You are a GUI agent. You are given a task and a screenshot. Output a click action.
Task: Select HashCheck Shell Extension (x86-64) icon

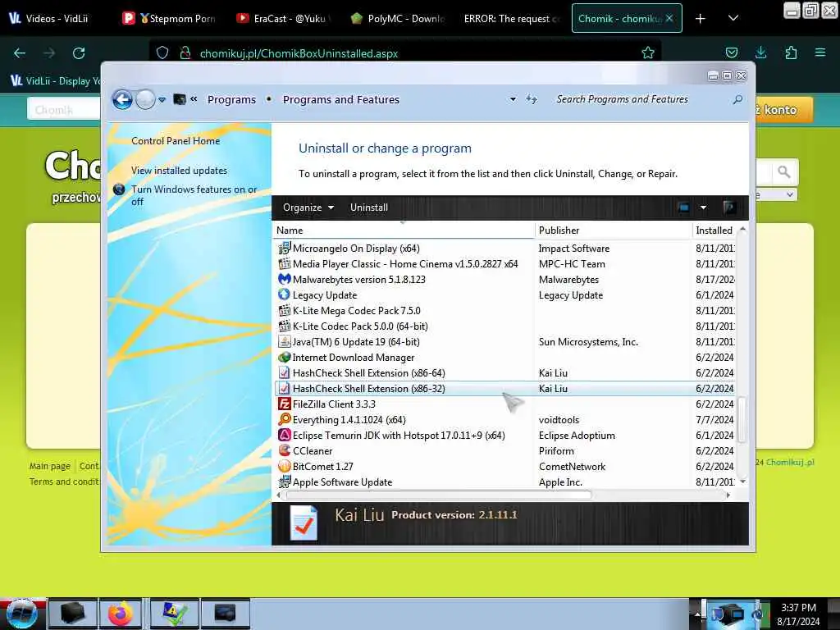click(285, 372)
